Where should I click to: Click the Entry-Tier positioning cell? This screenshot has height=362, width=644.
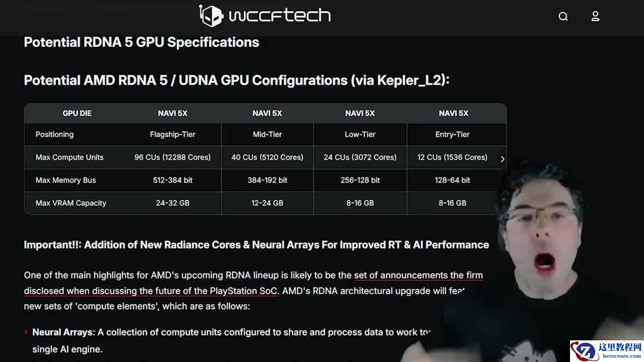(x=452, y=134)
